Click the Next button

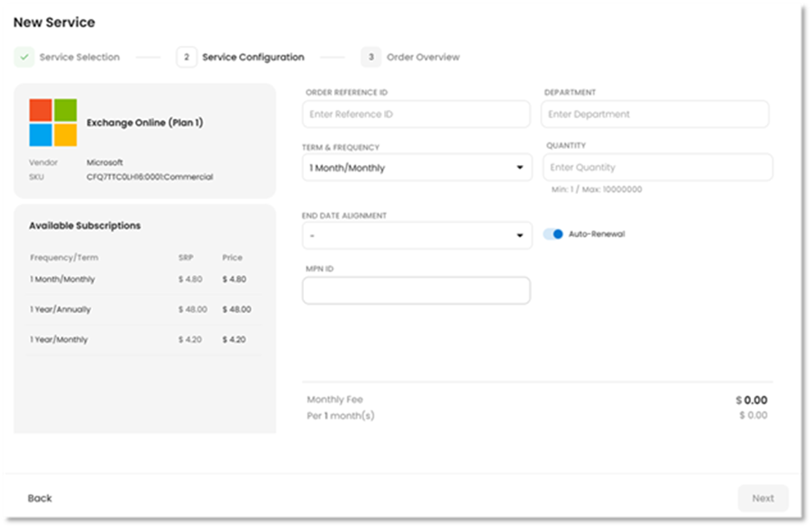point(763,498)
